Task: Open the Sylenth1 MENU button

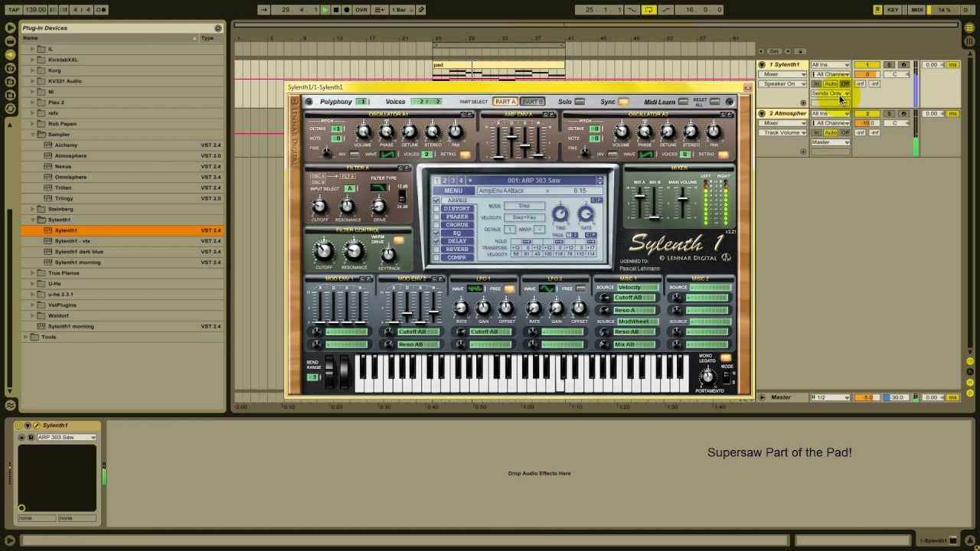Action: click(453, 191)
